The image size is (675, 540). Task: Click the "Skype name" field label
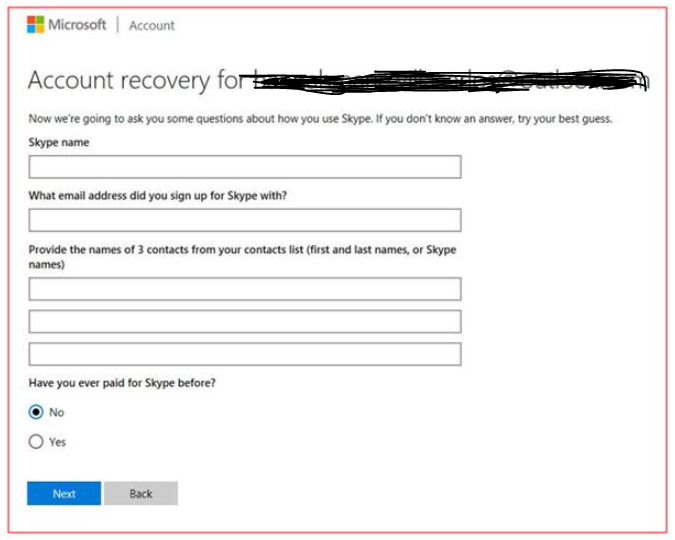point(59,143)
